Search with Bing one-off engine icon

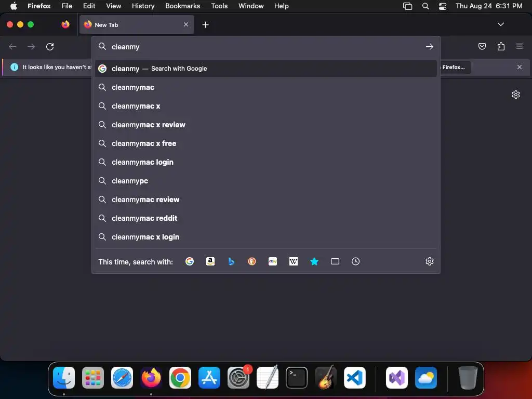(231, 261)
